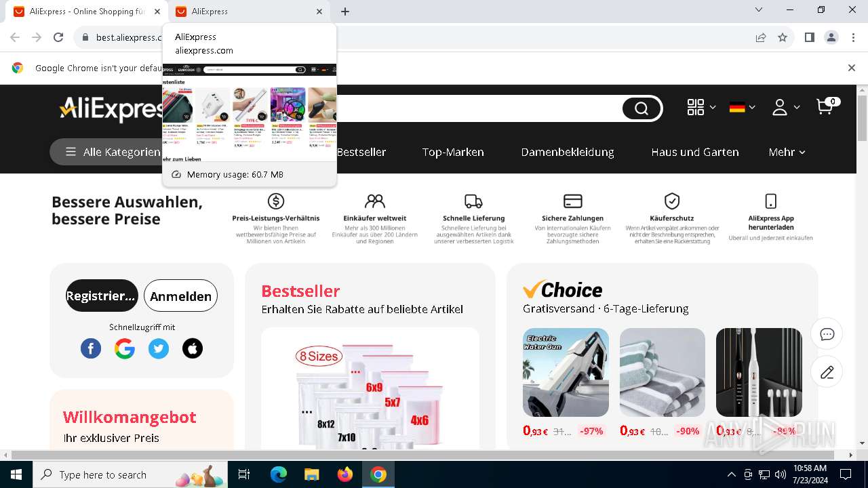Open Windows Task View
The width and height of the screenshot is (868, 488).
click(244, 474)
